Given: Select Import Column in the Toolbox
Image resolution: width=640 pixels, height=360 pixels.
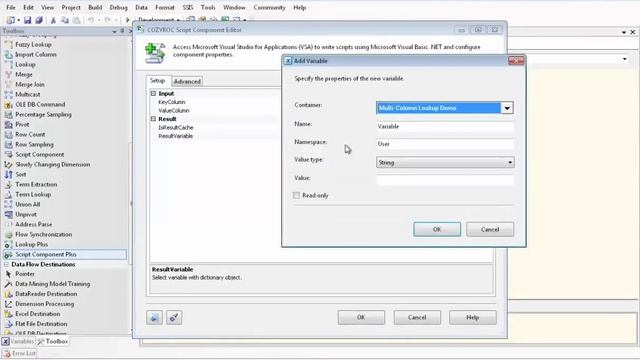Looking at the screenshot, I should [x=36, y=54].
